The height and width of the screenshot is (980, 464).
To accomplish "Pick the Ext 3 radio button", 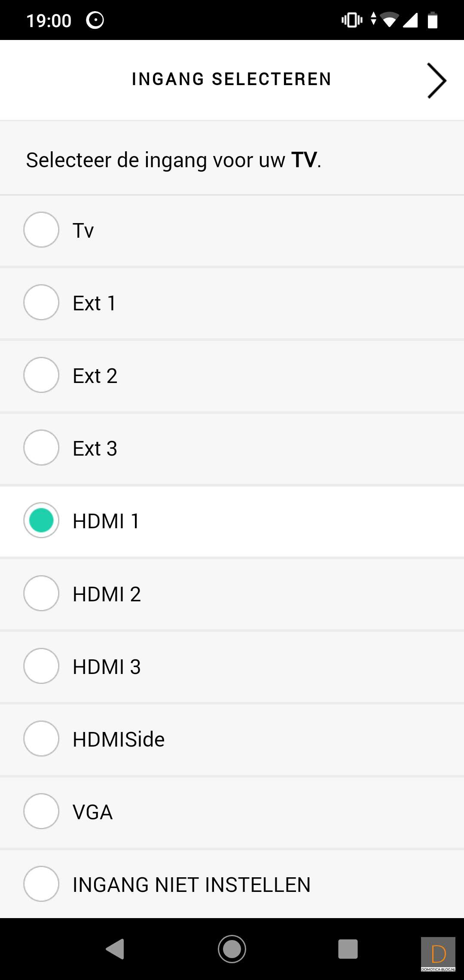I will click(x=41, y=447).
